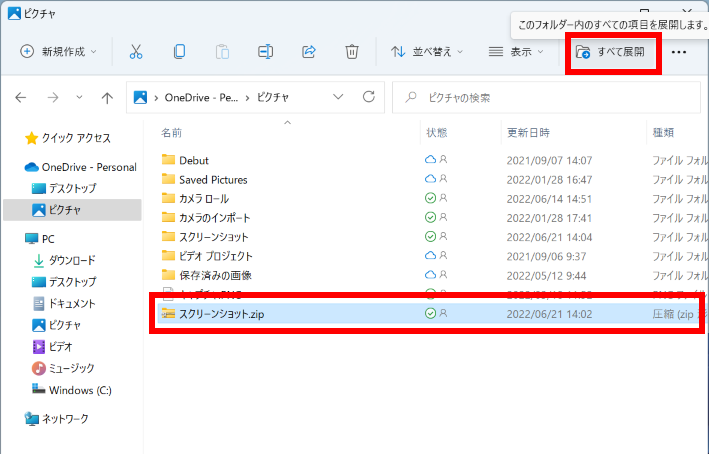Select ダウンロード in sidebar
709x454 pixels.
64,260
